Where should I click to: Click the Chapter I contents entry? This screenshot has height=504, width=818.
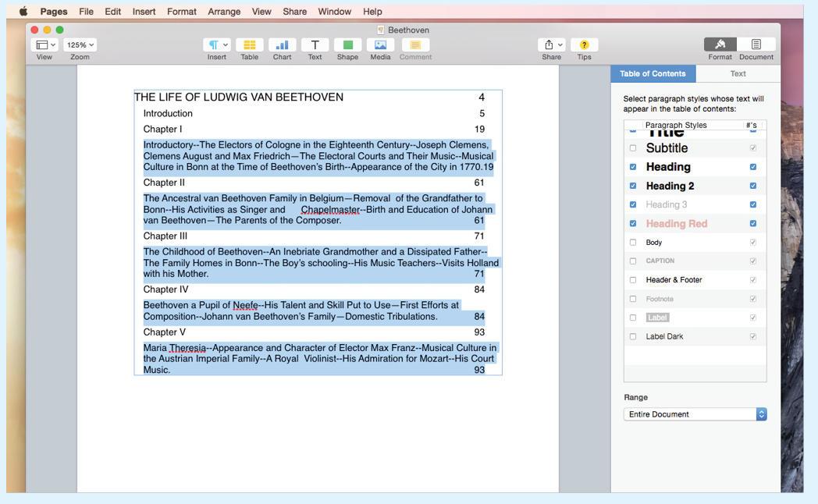click(163, 130)
